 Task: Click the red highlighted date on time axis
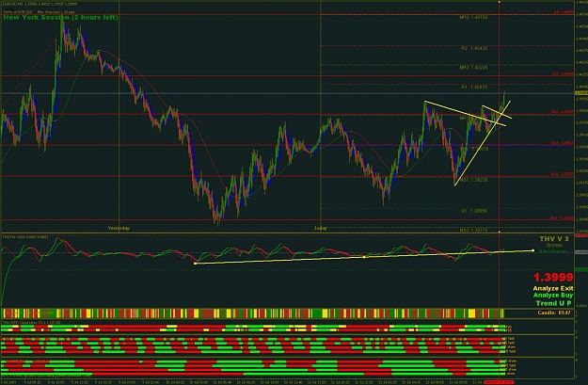click(499, 382)
